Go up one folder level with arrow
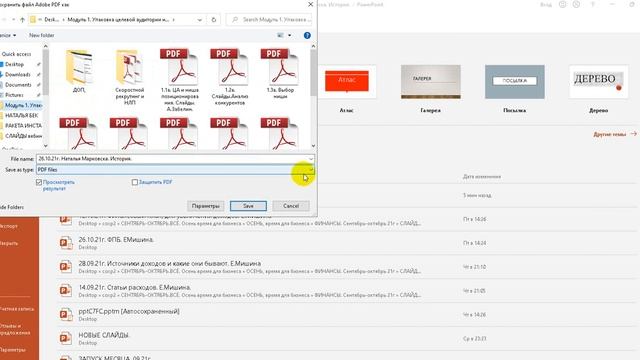Screen dimensions: 640x360 (22, 20)
